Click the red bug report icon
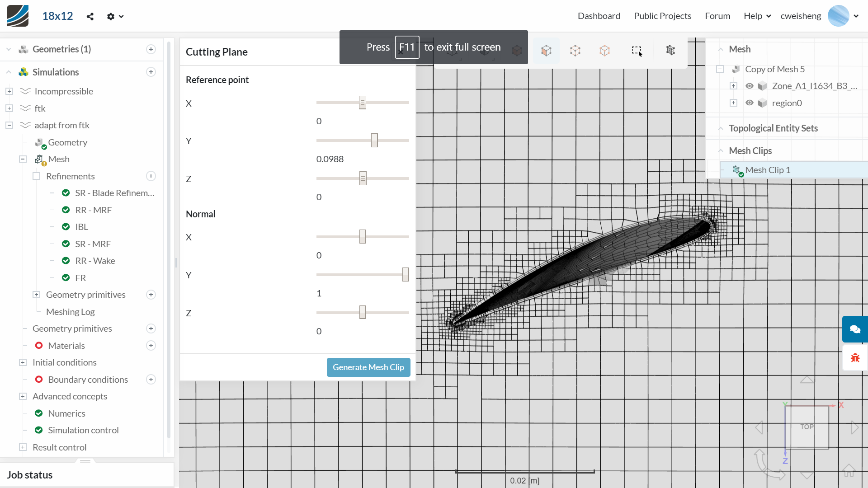 [855, 358]
